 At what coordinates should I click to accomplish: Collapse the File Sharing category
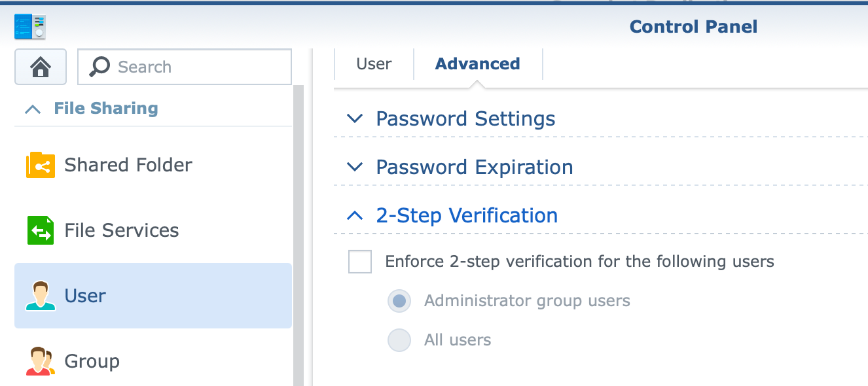click(33, 109)
